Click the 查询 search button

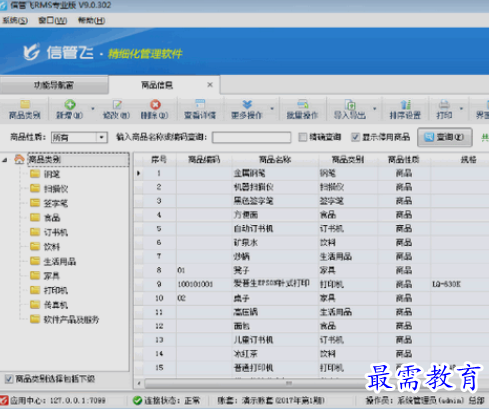point(445,137)
